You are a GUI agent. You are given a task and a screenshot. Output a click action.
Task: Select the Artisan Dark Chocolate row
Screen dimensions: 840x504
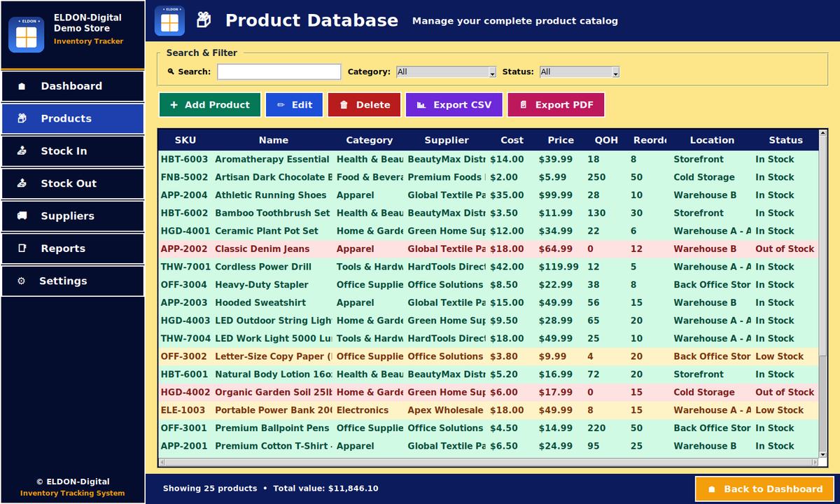pyautogui.click(x=489, y=177)
